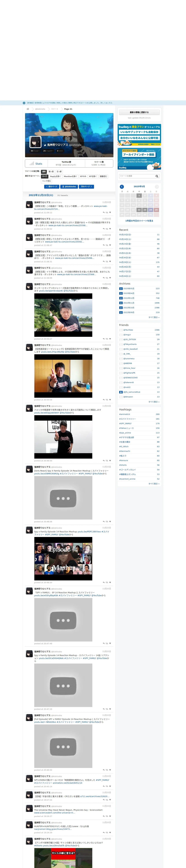Screen dimensions: 186x868
Task: Go to 前のページ
Action: [52, 186]
